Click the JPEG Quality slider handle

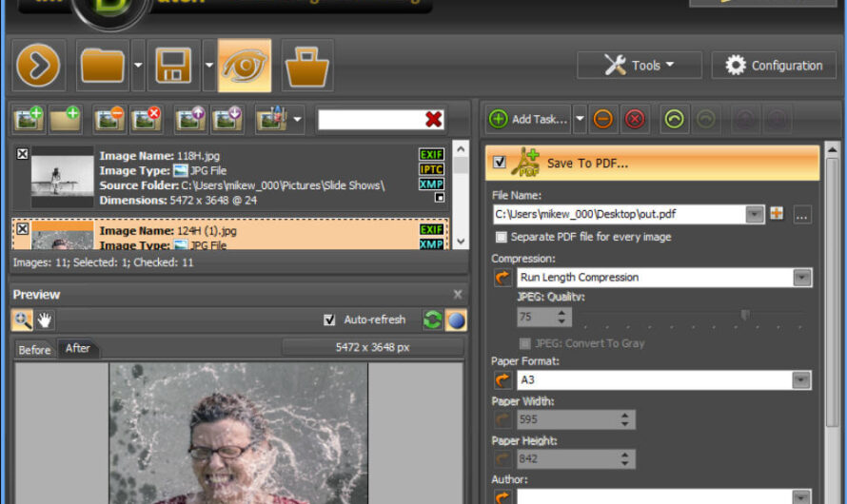click(x=745, y=315)
